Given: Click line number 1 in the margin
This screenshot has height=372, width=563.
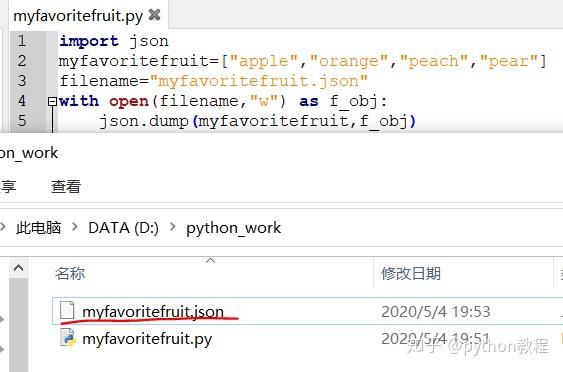Looking at the screenshot, I should (x=22, y=41).
